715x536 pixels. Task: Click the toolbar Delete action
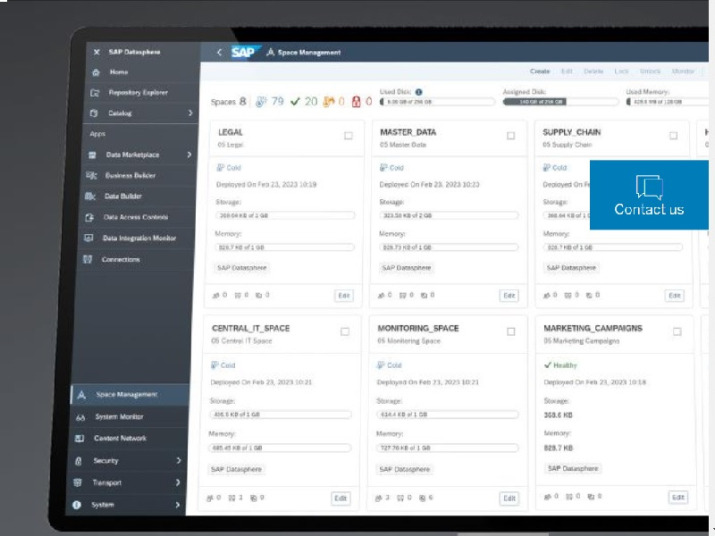click(x=593, y=71)
